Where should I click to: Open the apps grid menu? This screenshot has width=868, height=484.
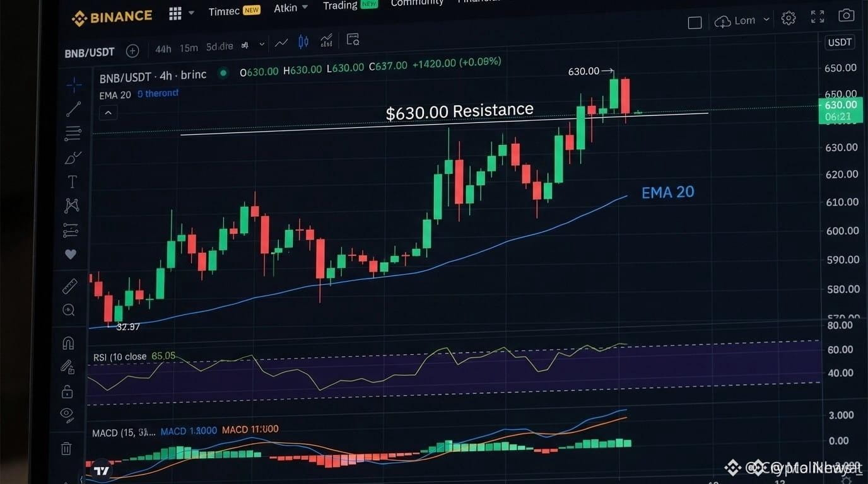pyautogui.click(x=175, y=14)
